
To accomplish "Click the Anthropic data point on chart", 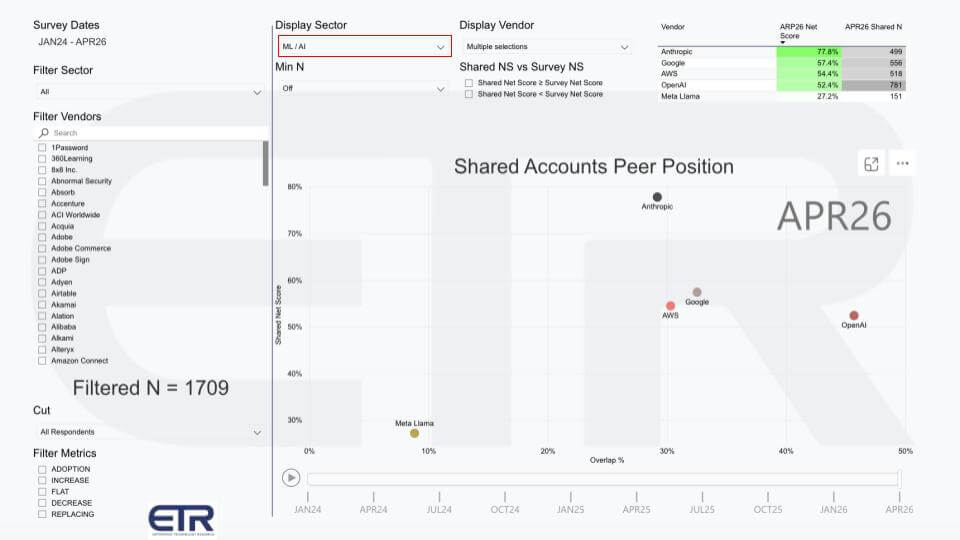I will coord(657,197).
